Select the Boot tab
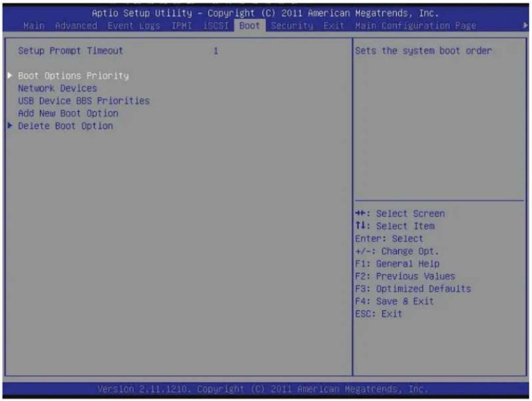The width and height of the screenshot is (532, 401). (249, 26)
